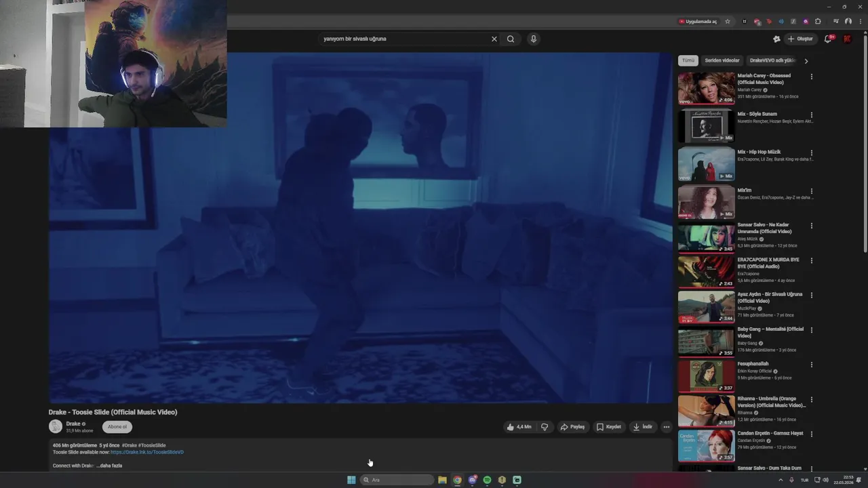Click the YouTube search magnifier button
Viewport: 868px width, 488px height.
point(511,39)
